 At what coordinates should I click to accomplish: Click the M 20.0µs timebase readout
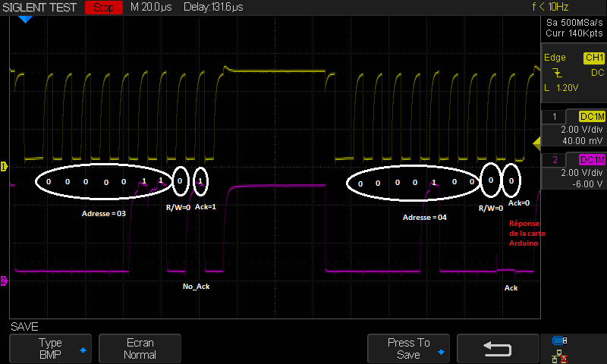click(x=153, y=8)
